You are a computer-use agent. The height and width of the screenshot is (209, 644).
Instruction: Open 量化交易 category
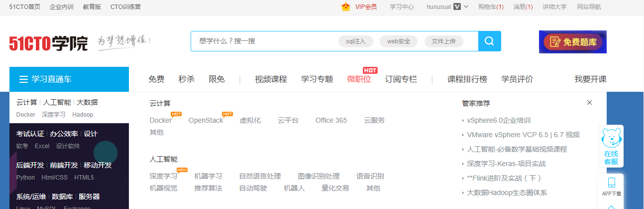pyautogui.click(x=335, y=188)
